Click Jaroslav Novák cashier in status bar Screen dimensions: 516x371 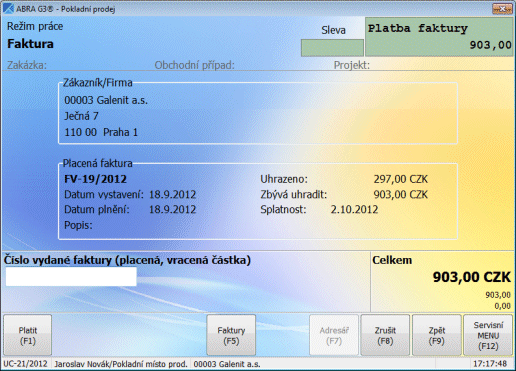(121, 364)
